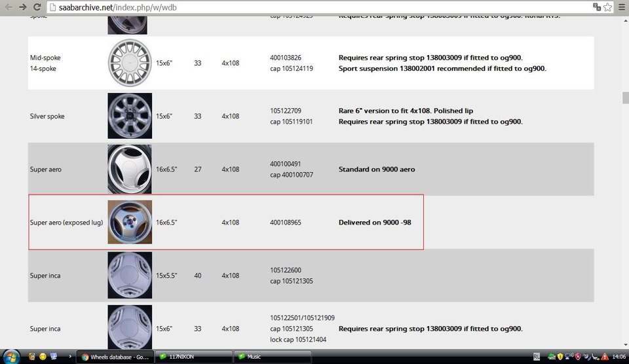Image resolution: width=629 pixels, height=364 pixels.
Task: Click the scrollbar down arrow
Action: 625,345
